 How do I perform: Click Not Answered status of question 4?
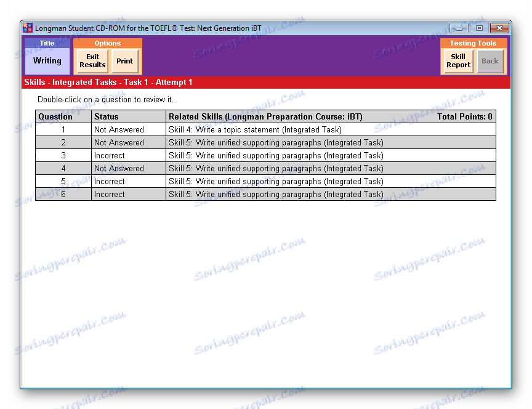pos(119,168)
